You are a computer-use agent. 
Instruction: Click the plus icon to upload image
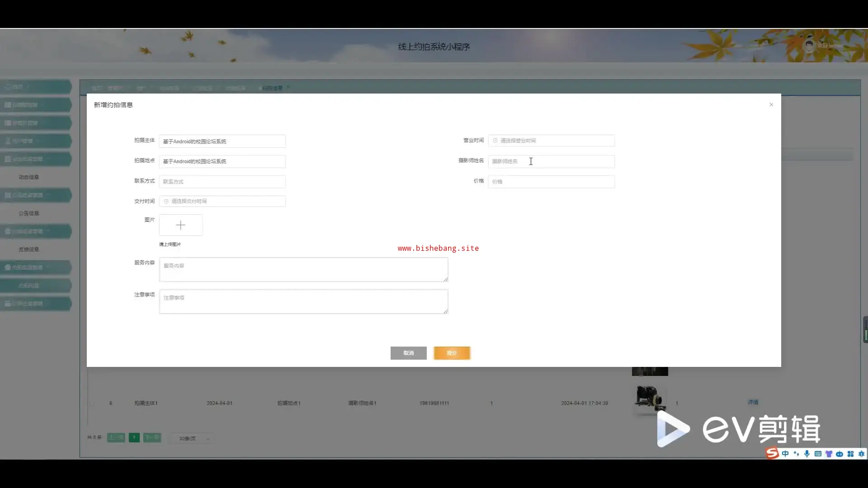coord(180,225)
